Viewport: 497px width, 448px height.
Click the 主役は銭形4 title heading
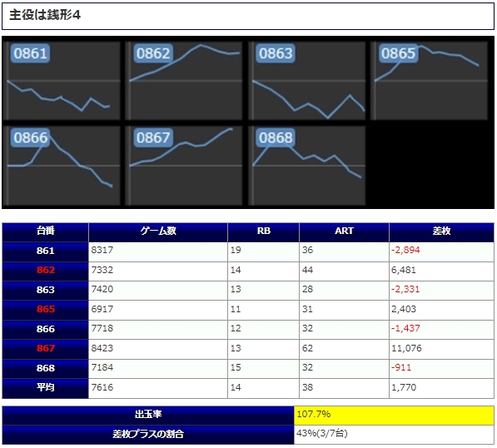tap(45, 15)
